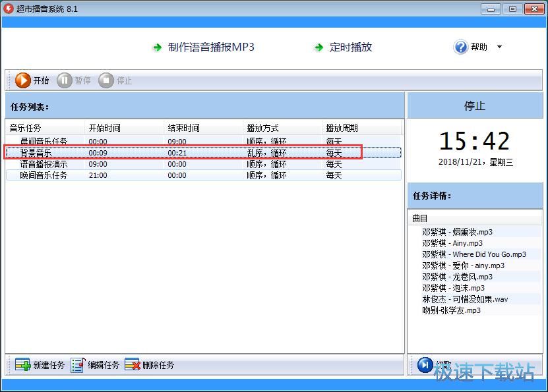This screenshot has width=548, height=392.
Task: Click the 编辑任务 edit task icon
Action: 78,365
